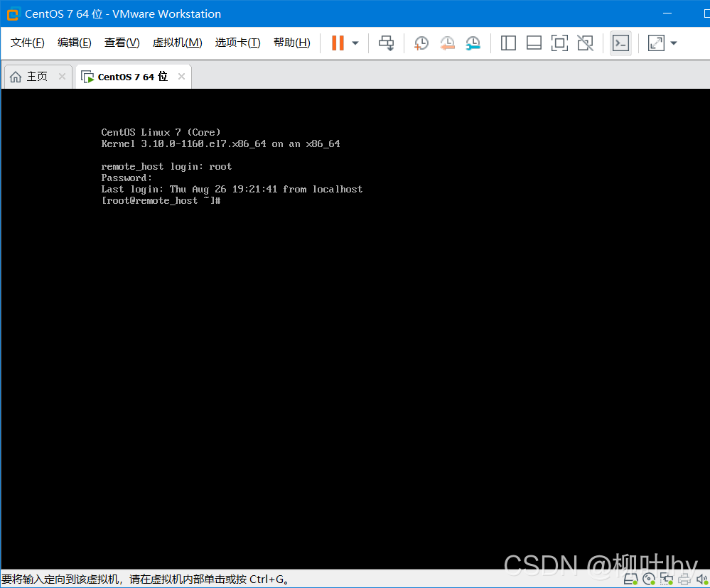Viewport: 710px width, 588px height.
Task: Click the sound card status icon
Action: tap(702, 579)
